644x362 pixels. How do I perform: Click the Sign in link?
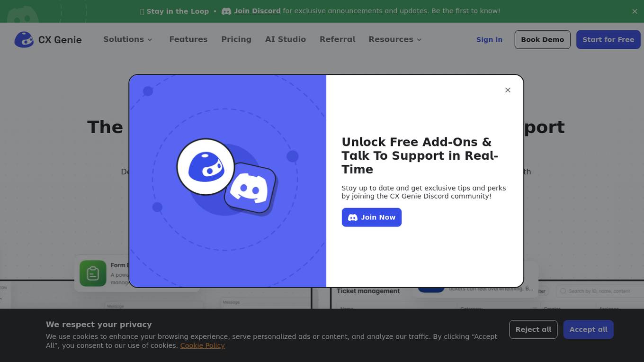[489, 40]
